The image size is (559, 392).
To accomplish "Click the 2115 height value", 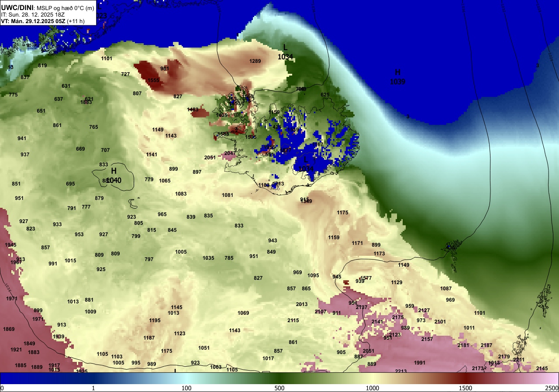I will coord(293,320).
